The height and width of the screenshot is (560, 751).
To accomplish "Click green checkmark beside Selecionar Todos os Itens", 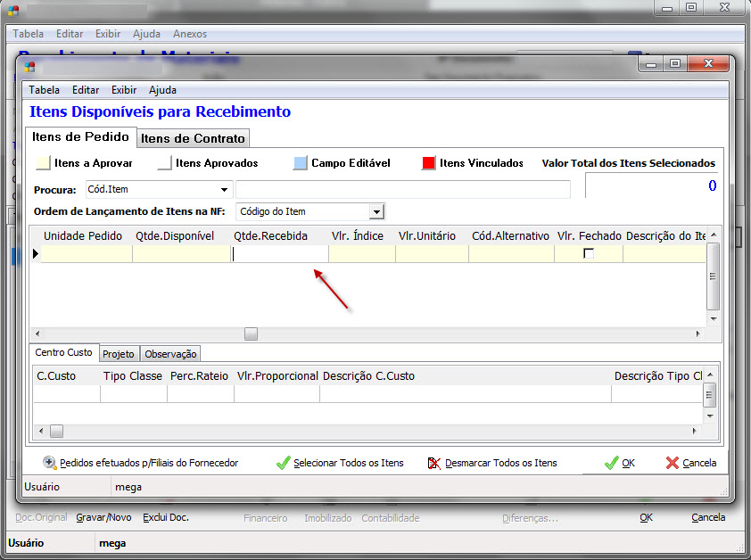I will point(284,463).
